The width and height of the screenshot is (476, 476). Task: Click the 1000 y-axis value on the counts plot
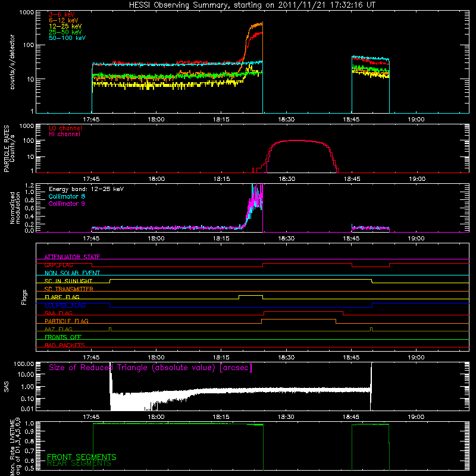pos(26,12)
